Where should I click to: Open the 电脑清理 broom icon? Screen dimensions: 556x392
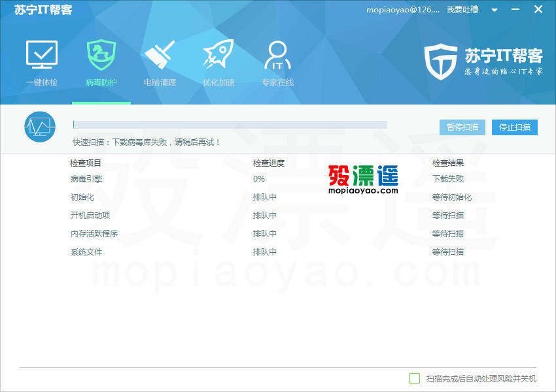pos(160,54)
